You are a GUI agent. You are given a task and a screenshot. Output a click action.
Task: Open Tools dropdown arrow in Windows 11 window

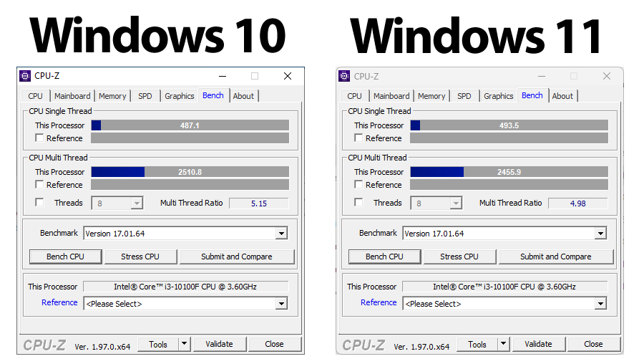[x=504, y=344]
